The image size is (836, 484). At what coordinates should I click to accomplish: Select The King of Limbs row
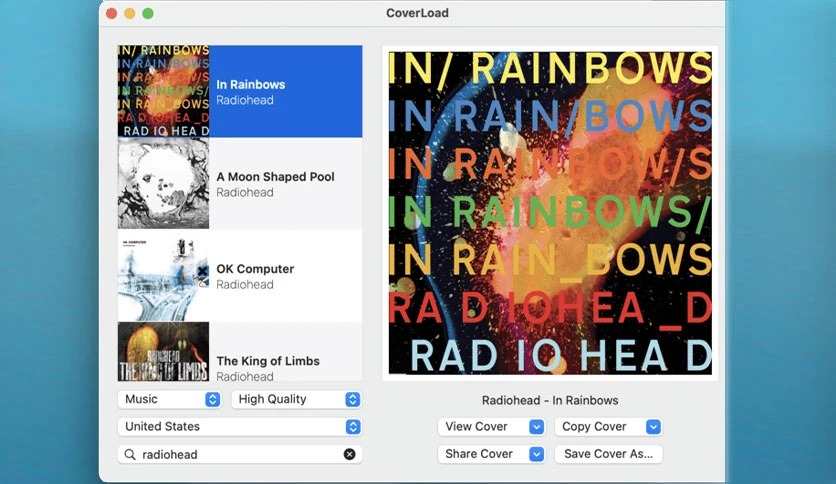[240, 351]
